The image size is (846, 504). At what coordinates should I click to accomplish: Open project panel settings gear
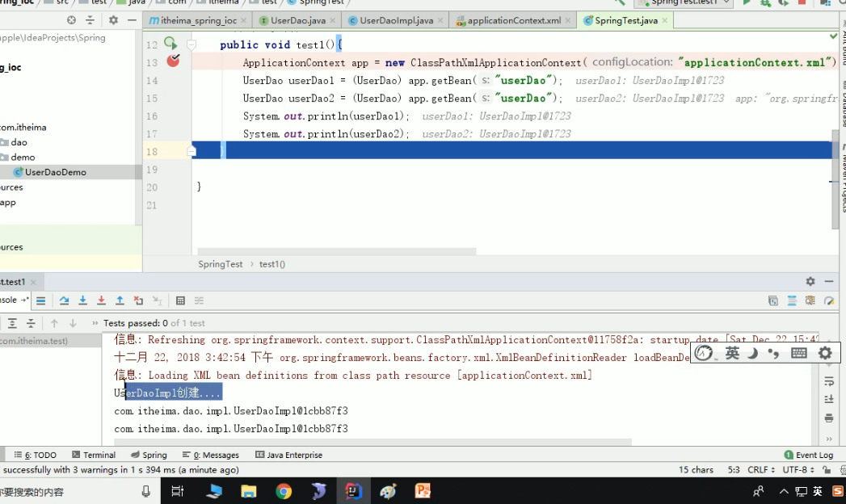click(x=113, y=20)
